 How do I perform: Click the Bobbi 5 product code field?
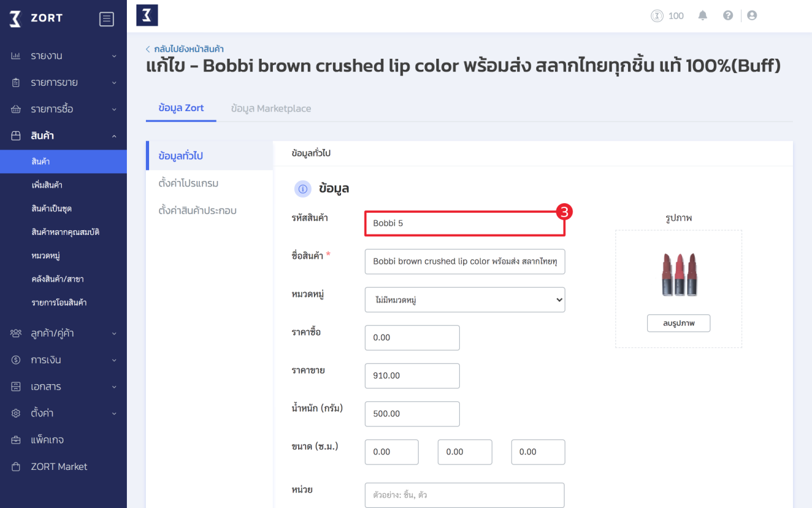coord(464,223)
